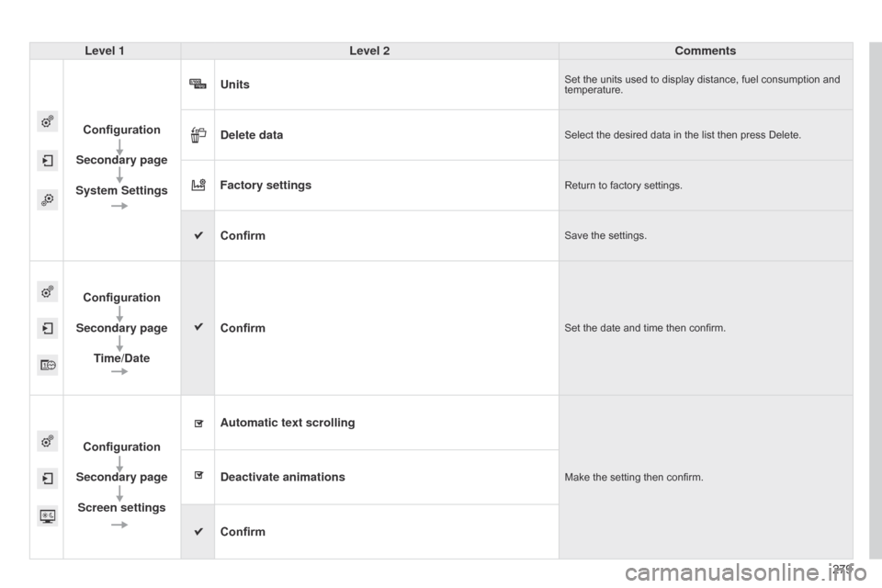Viewport: 882px width, 588px height.
Task: Click the Configuration icon in the Time/Date section
Action: [47, 291]
